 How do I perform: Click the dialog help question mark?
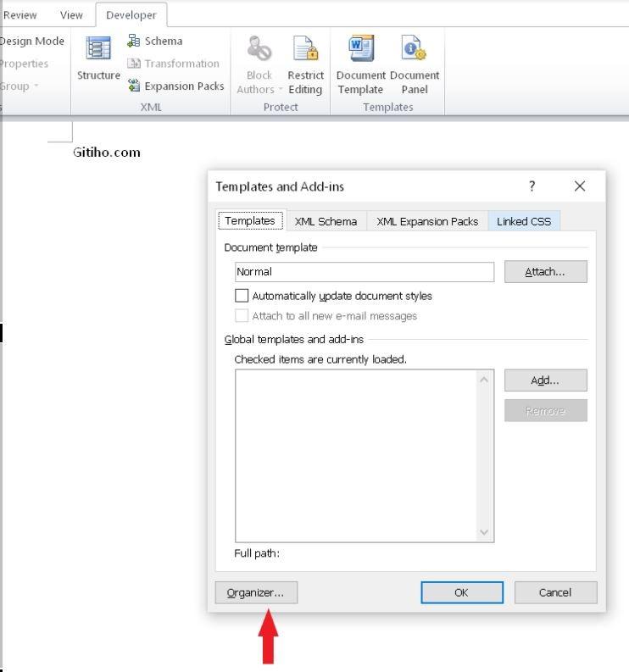(x=532, y=186)
